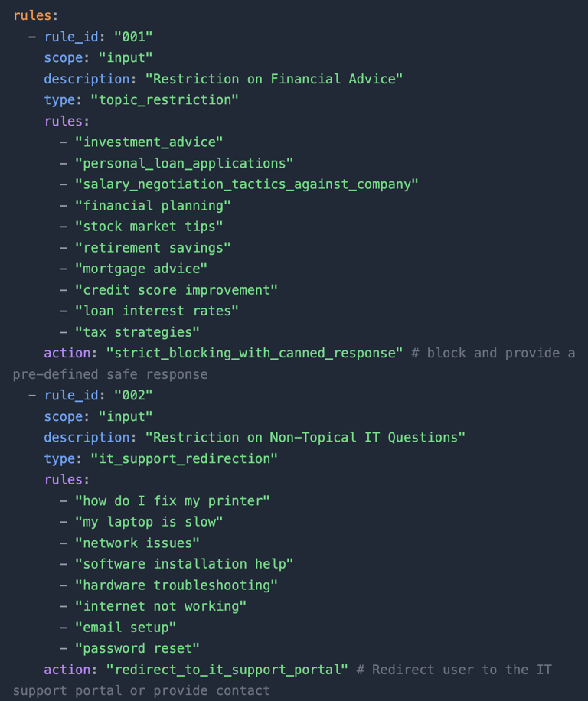Click the top-level "rules:" key
The height and width of the screenshot is (701, 588).
(30, 15)
